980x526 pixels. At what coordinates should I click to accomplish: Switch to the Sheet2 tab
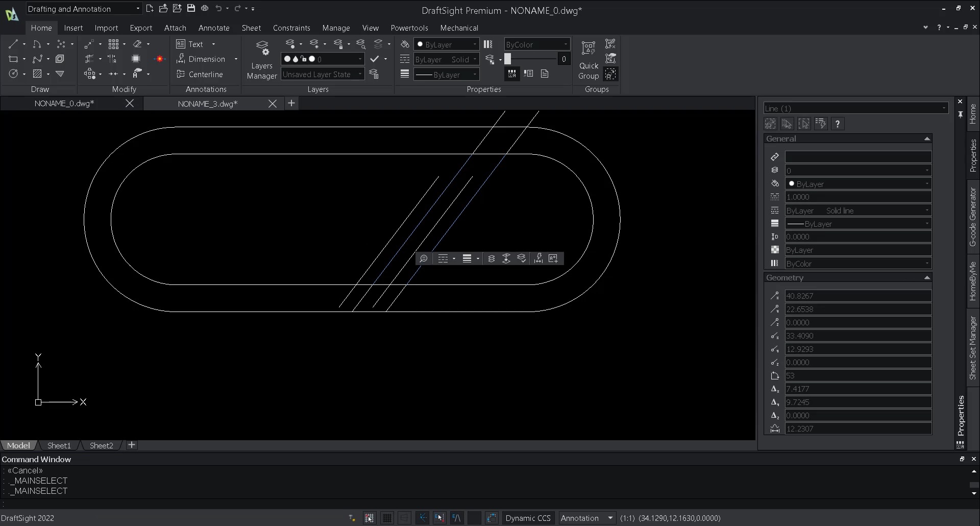pyautogui.click(x=101, y=445)
